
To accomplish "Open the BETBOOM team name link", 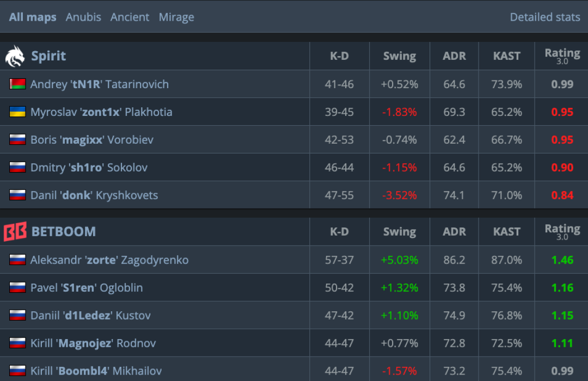I will point(64,231).
